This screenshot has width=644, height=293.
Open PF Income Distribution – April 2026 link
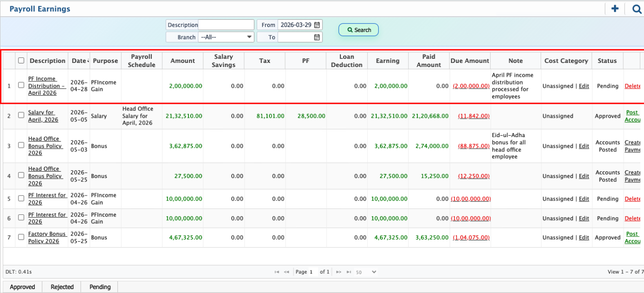[46, 86]
